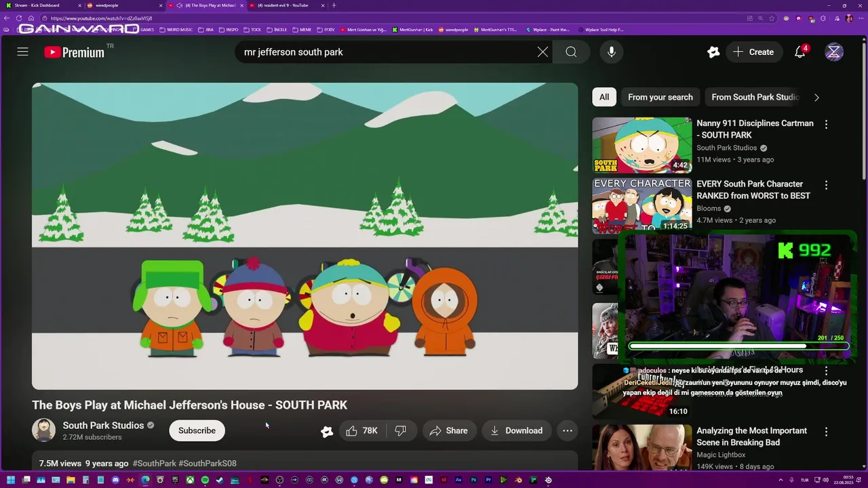Viewport: 868px width, 488px height.
Task: Select the All filter chip
Action: [x=604, y=97]
